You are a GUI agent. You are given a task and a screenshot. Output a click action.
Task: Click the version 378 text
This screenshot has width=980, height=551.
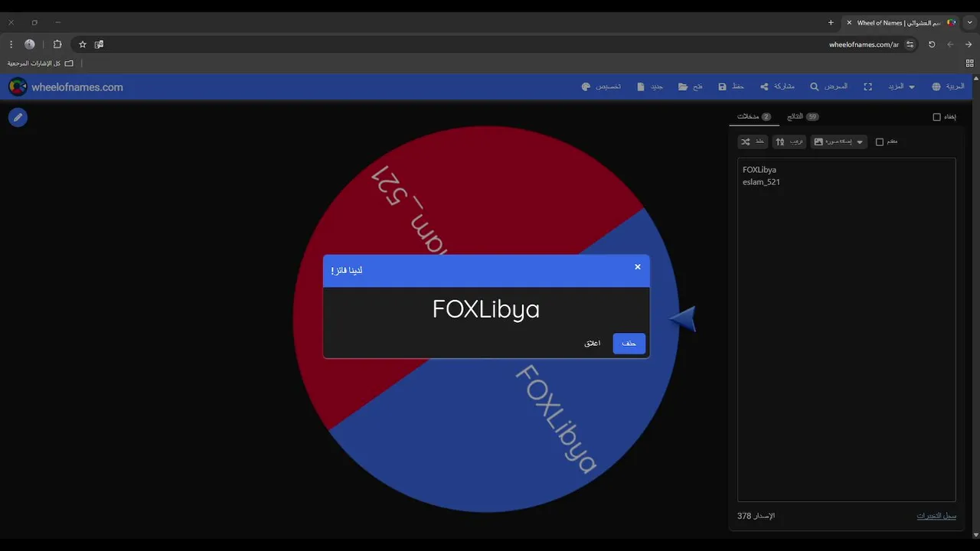[x=756, y=516]
